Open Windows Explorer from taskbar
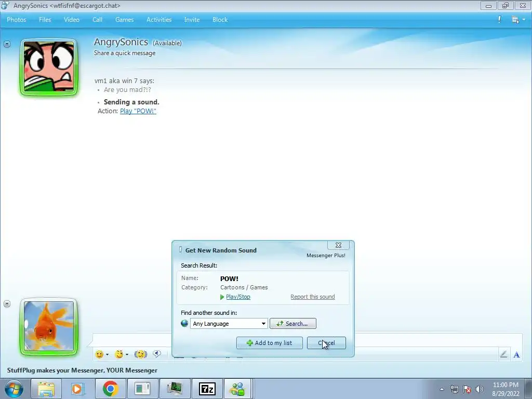 tap(46, 389)
